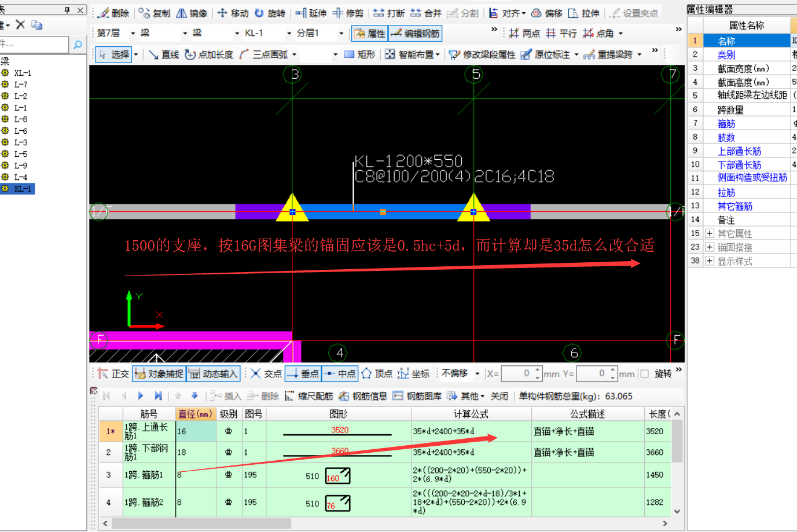Select the 打断 (break) tool
The image size is (797, 532).
pos(389,13)
